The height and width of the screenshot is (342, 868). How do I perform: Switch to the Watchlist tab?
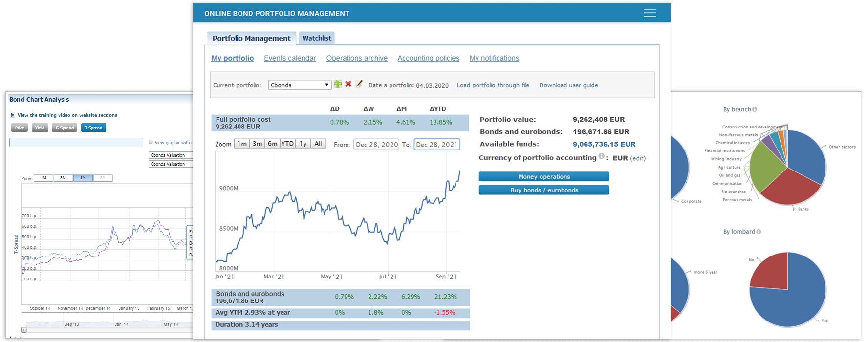pyautogui.click(x=317, y=38)
